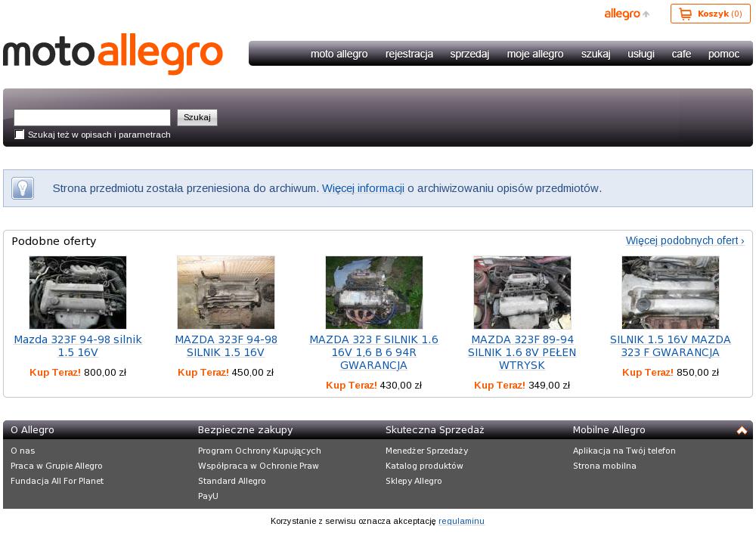Click the 'Skuteczna Sprzedaż' footer heading

[435, 430]
